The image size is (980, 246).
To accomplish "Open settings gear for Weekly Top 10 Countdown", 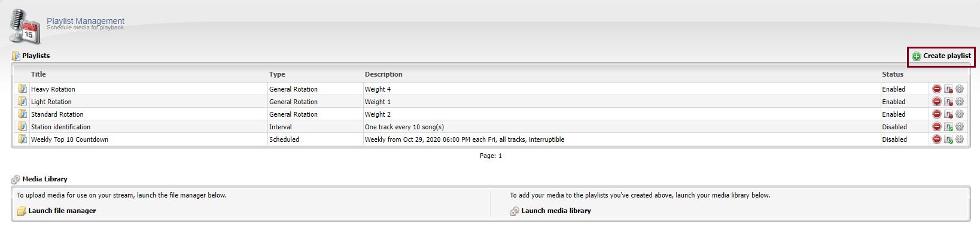I will point(960,139).
